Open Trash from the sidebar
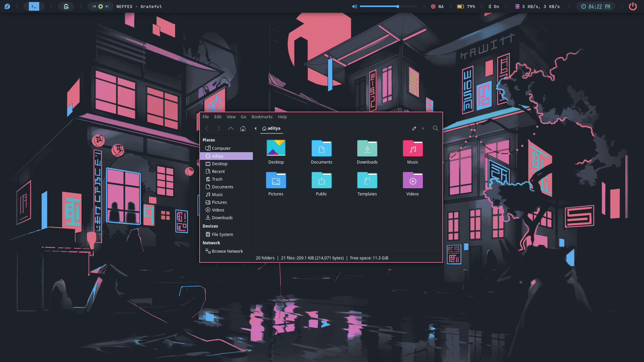The width and height of the screenshot is (644, 362). [x=226, y=179]
